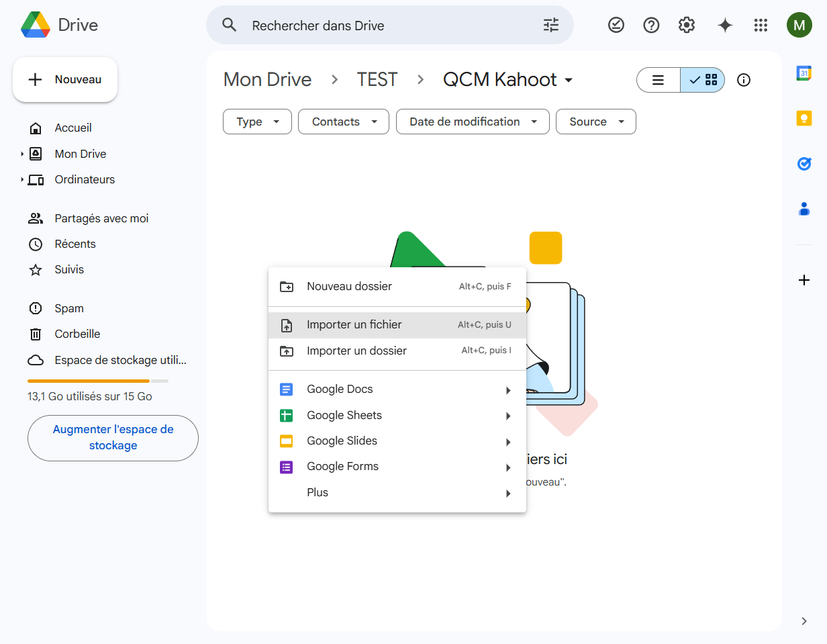Select Google Sheets menu entry
The image size is (827, 644).
(397, 415)
